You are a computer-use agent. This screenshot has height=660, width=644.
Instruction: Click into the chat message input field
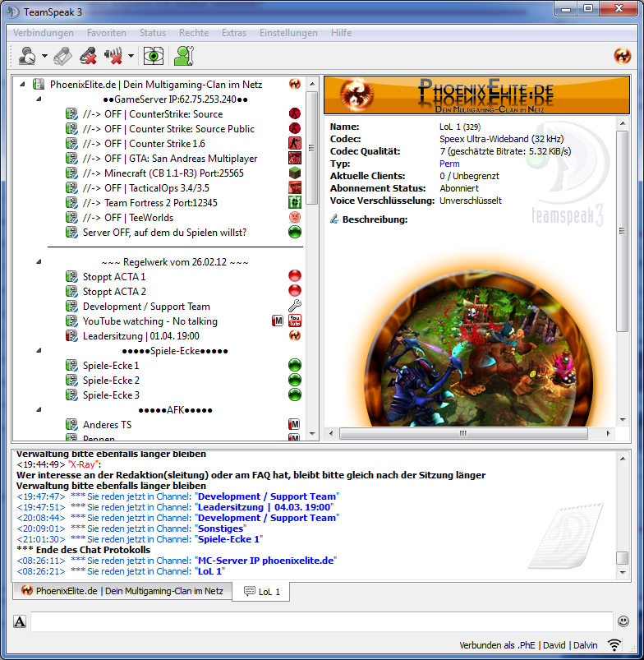tap(322, 621)
